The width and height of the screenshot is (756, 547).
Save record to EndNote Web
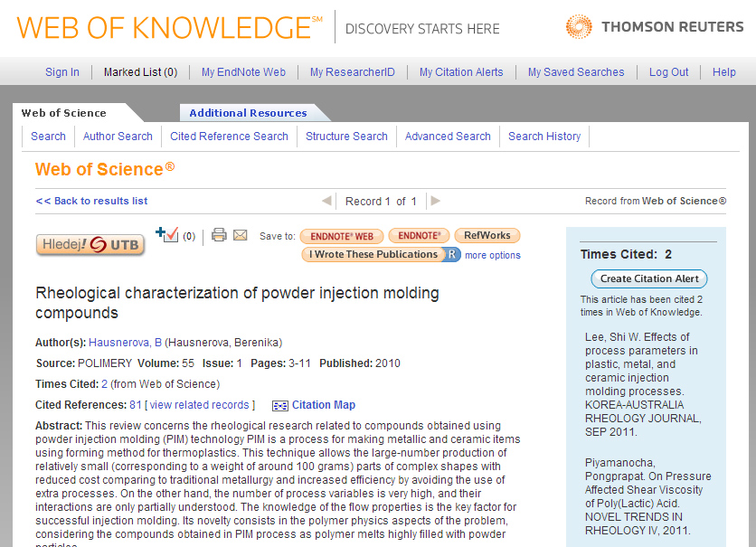[341, 236]
